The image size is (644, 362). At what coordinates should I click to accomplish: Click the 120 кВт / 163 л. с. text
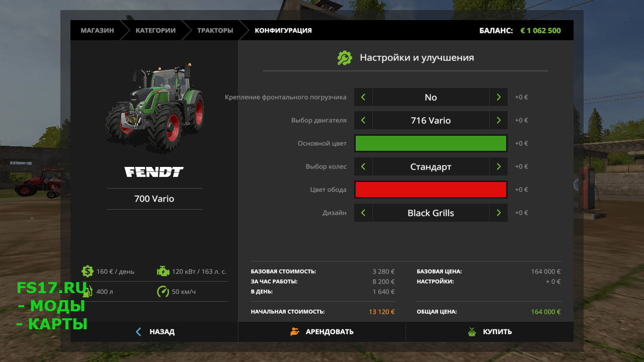pos(199,271)
